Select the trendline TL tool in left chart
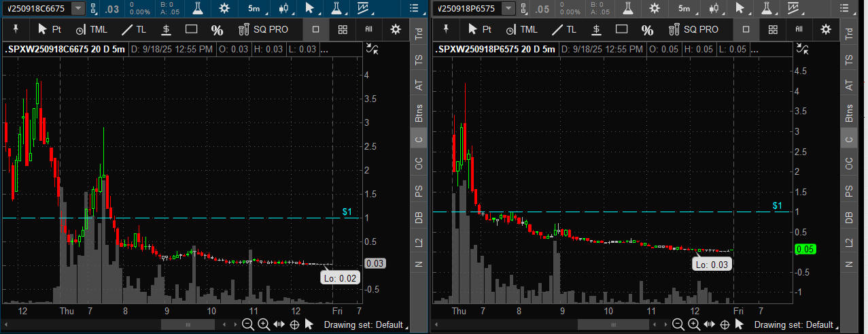This screenshot has width=868, height=334. (133, 30)
